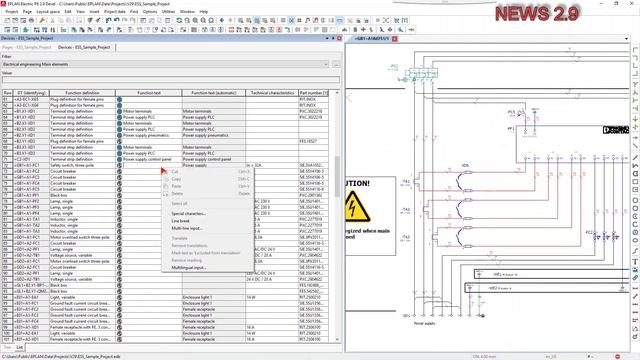Close the =GB1+A1&EFS1/1 document tab
640x360 pixels.
click(395, 39)
